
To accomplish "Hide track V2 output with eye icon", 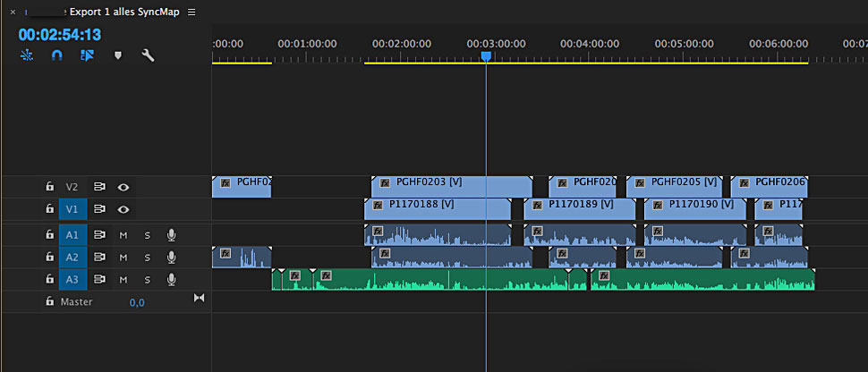I will (123, 187).
